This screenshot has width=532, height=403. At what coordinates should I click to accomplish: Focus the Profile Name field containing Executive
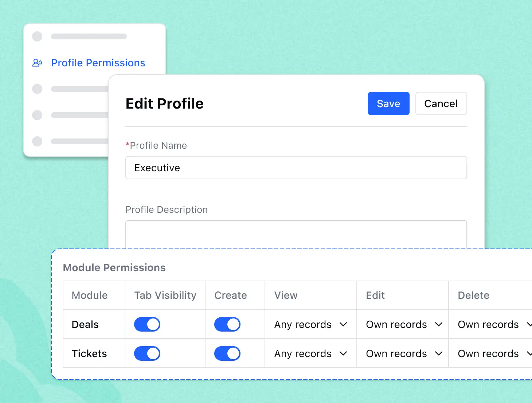(296, 168)
